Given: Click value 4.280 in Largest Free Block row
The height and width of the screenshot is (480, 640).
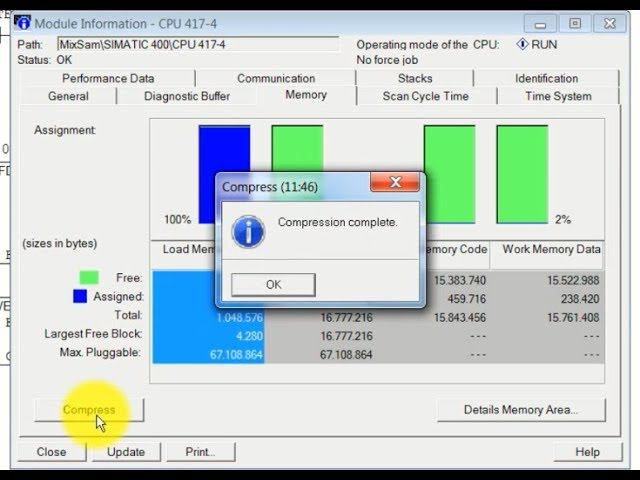Looking at the screenshot, I should (249, 336).
